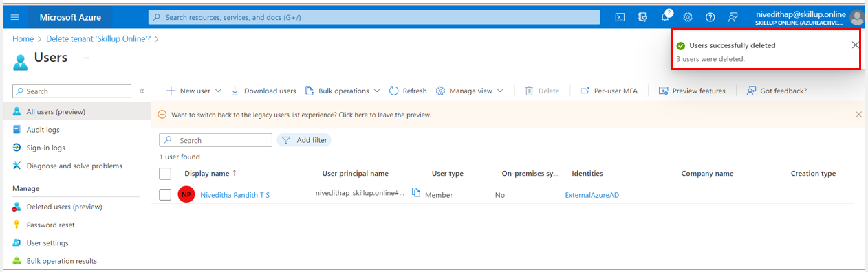Open the portal settings gear
The width and height of the screenshot is (868, 272).
pyautogui.click(x=688, y=17)
